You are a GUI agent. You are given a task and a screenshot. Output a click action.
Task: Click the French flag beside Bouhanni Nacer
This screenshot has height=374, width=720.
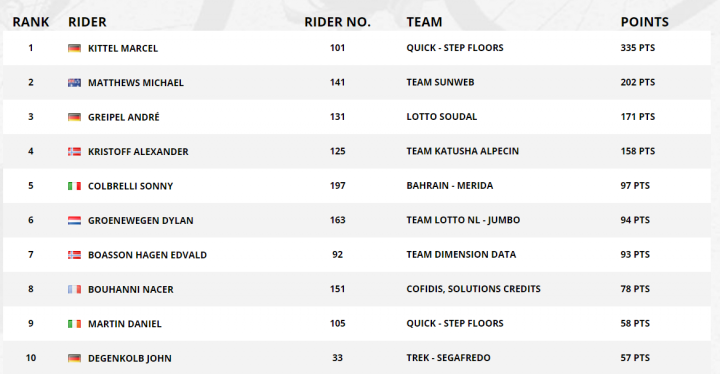pyautogui.click(x=74, y=289)
